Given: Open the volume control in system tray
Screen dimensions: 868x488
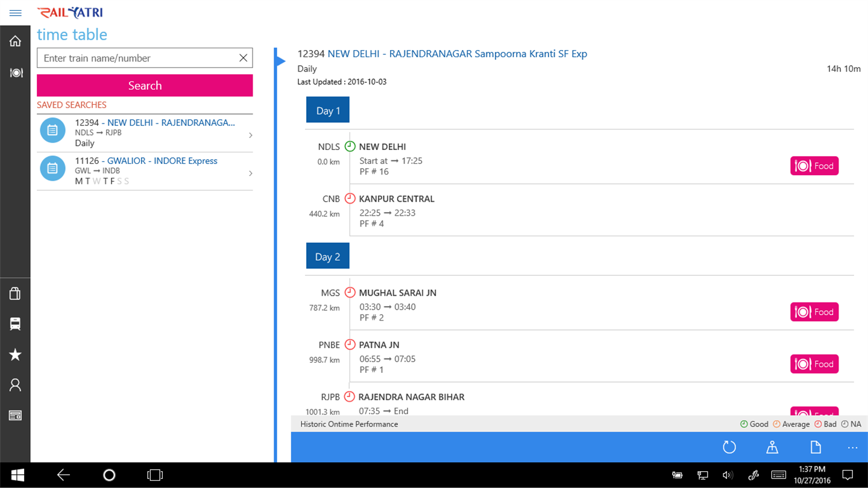Looking at the screenshot, I should (x=728, y=475).
